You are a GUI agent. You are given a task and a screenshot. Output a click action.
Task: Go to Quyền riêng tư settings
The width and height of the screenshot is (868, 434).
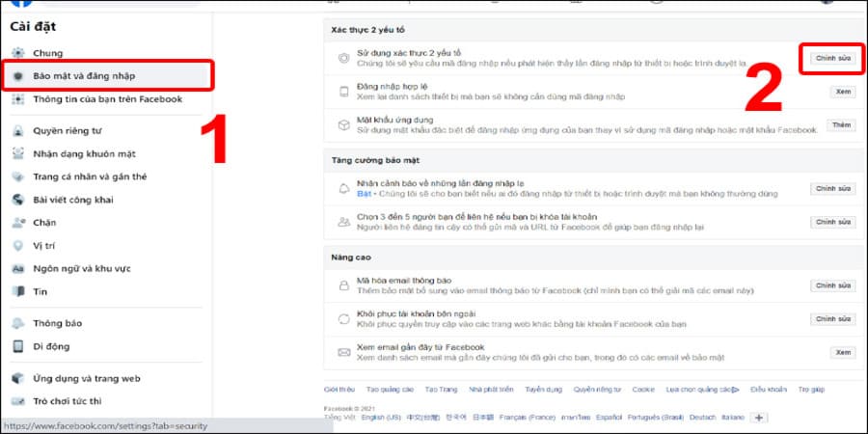[67, 131]
